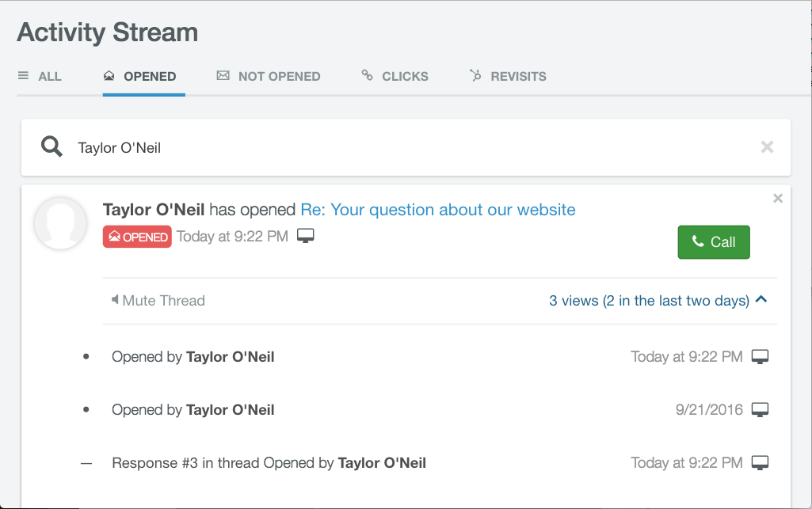Click Taylor O'Neil's avatar image
The image size is (812, 509).
[x=60, y=224]
